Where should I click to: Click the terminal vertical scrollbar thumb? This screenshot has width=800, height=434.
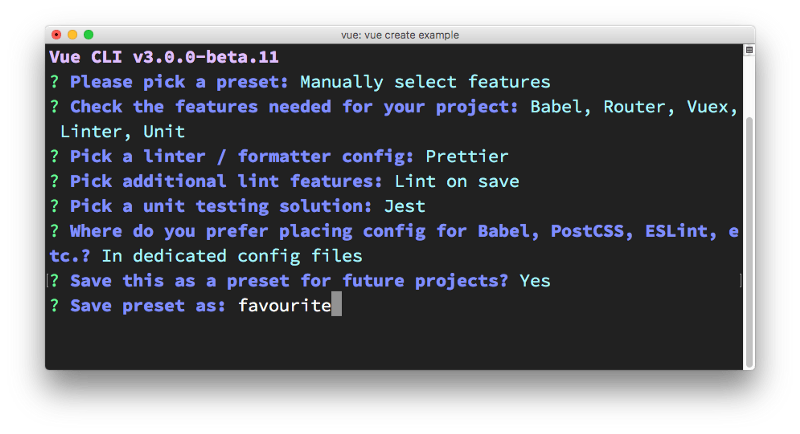749,242
